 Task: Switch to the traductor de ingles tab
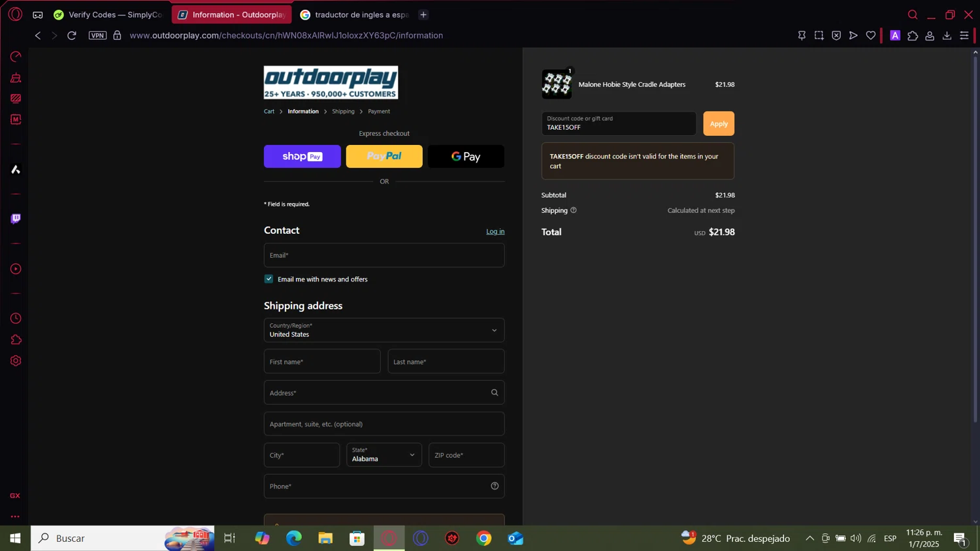[x=354, y=14]
